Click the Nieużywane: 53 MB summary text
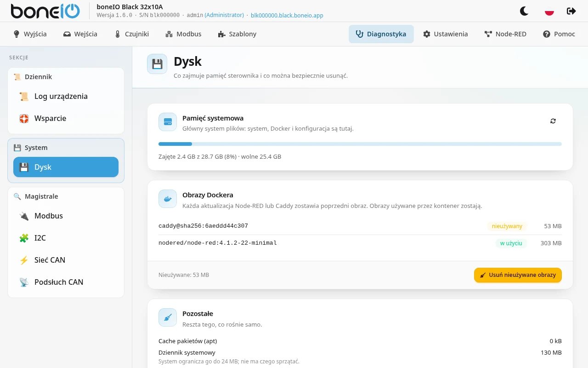This screenshot has height=368, width=588. [x=184, y=275]
